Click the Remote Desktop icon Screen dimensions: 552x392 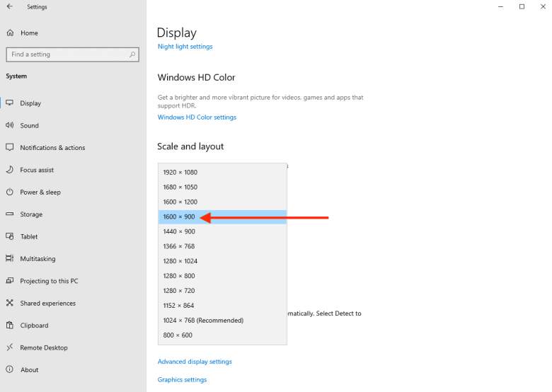10,347
